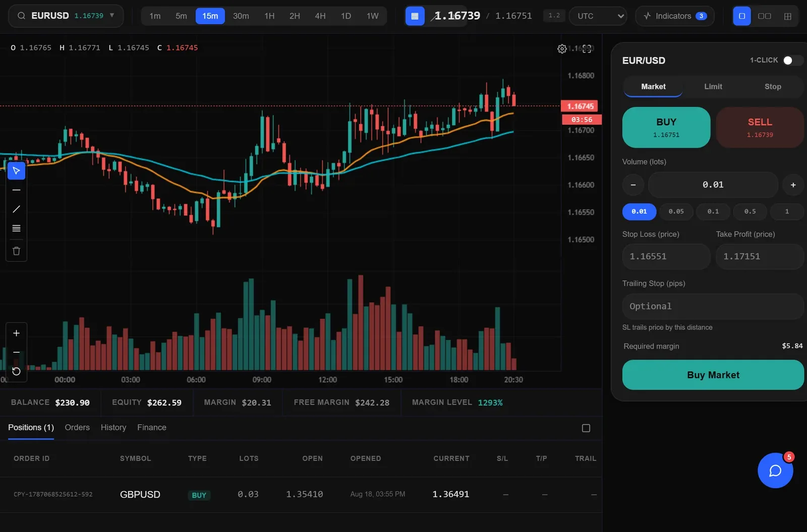807x532 pixels.
Task: Switch to two-panel chart layout
Action: click(x=765, y=16)
